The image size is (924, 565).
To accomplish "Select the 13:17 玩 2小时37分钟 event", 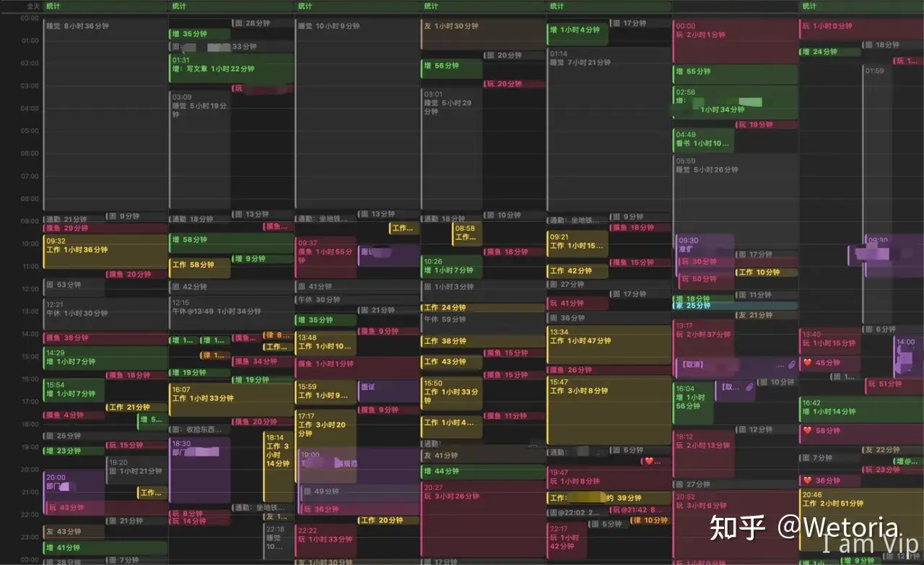I will [704, 350].
